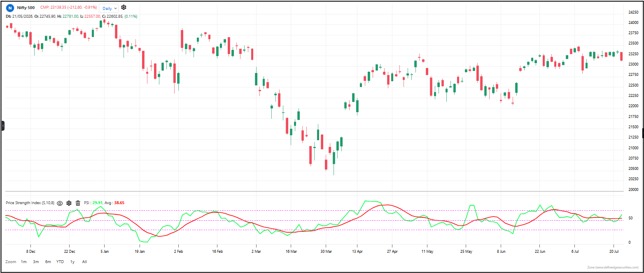
Task: Click the Dt: 21/05/2026 date readout
Action: (x=20, y=16)
